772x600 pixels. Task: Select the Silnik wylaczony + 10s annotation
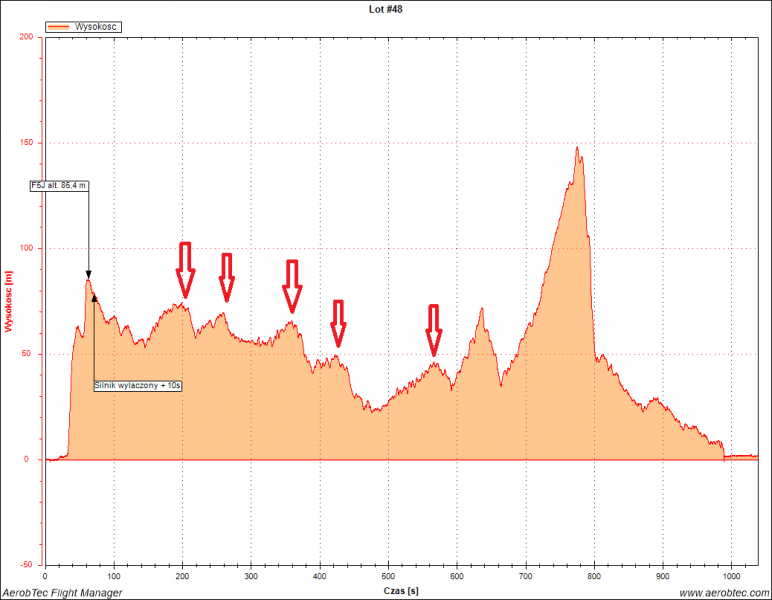[138, 385]
